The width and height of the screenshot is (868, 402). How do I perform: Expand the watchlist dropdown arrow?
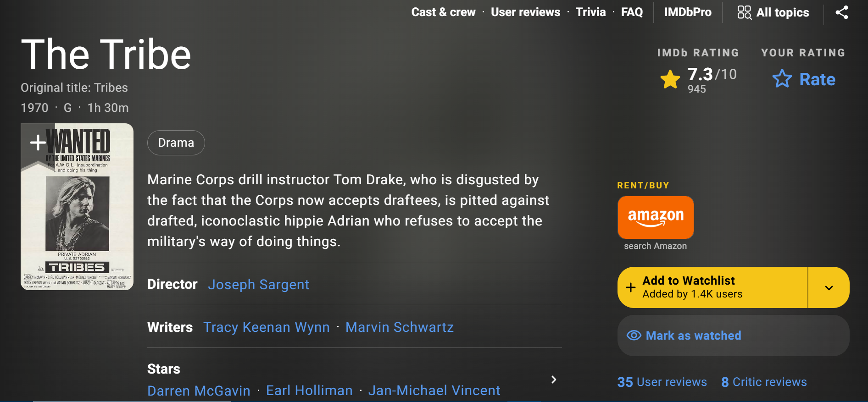829,288
